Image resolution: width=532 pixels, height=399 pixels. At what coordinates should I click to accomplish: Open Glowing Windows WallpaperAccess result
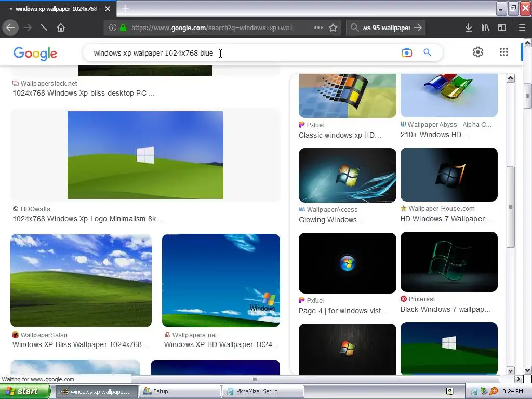click(x=331, y=220)
